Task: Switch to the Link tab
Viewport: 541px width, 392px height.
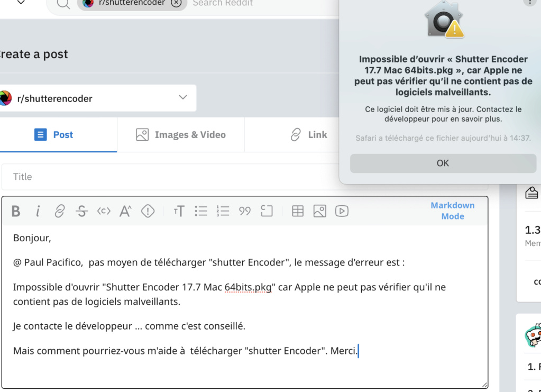Action: [x=309, y=134]
